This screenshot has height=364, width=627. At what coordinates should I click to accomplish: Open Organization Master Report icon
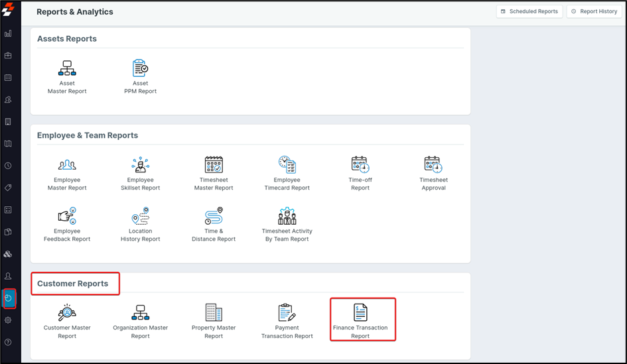[x=141, y=312]
